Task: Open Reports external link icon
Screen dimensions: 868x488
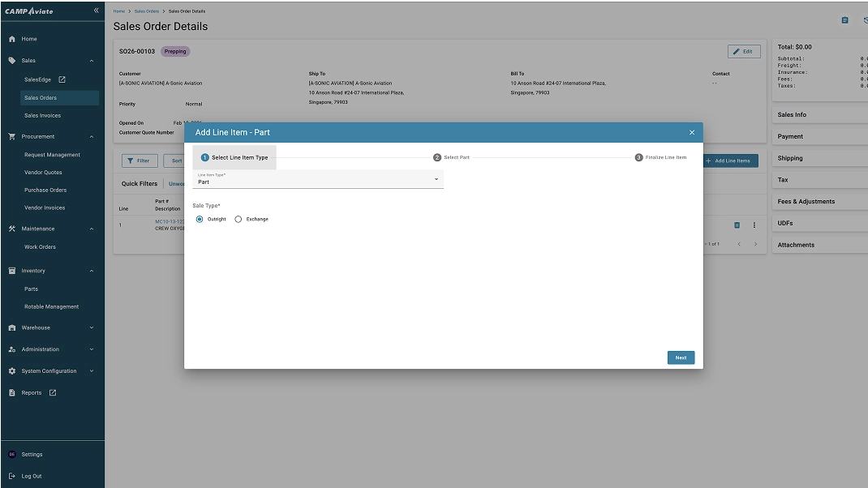Action: (x=53, y=393)
